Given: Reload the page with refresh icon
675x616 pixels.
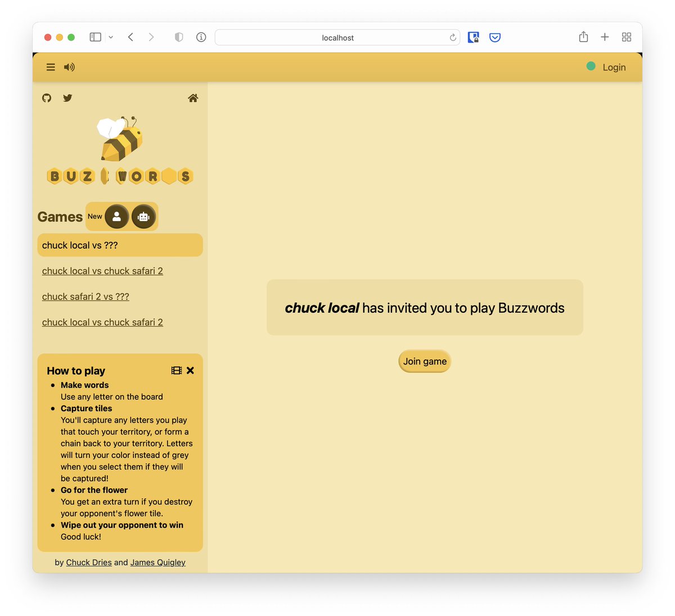Looking at the screenshot, I should tap(453, 38).
